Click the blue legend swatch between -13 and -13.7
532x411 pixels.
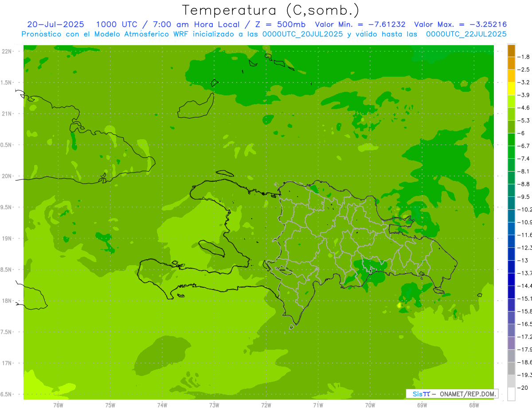(511, 266)
